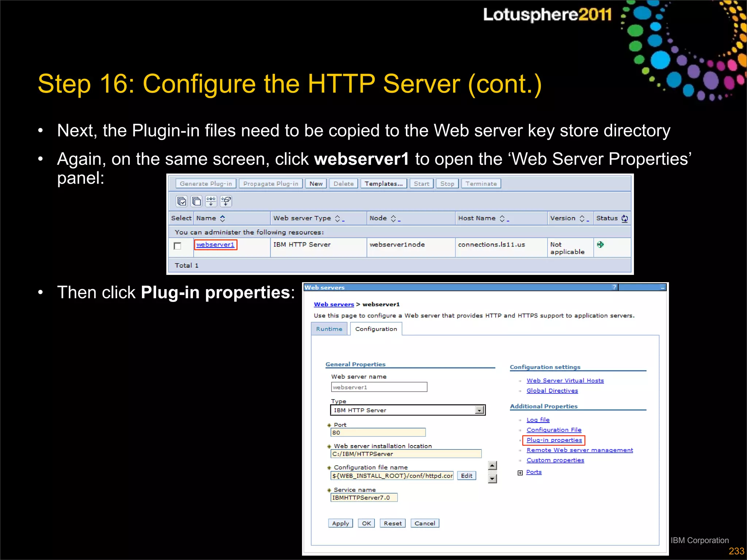Click the Delete button
Viewport: 747px width, 560px height.
(x=344, y=184)
